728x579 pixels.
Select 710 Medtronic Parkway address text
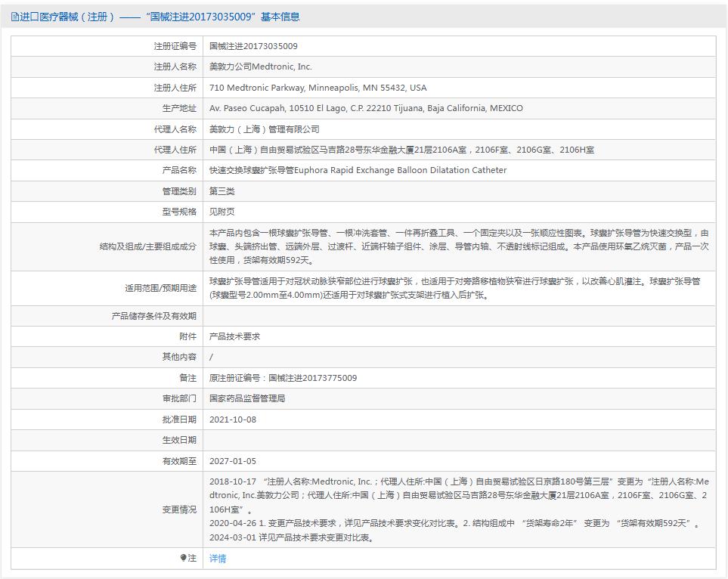click(x=318, y=88)
